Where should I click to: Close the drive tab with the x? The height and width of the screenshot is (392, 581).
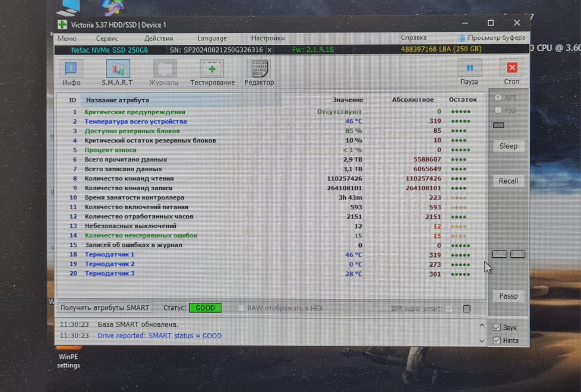(x=269, y=50)
